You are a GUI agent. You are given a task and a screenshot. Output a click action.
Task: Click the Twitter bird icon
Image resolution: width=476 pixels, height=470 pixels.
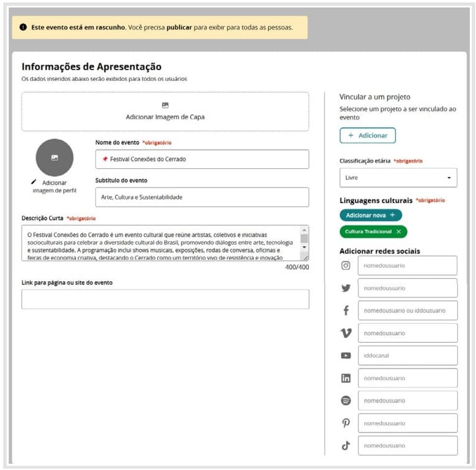[x=346, y=288]
